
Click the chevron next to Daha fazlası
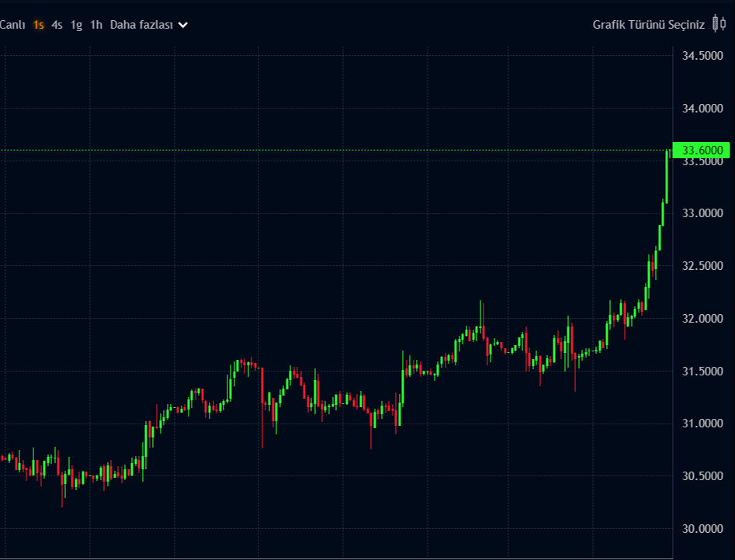(x=183, y=25)
